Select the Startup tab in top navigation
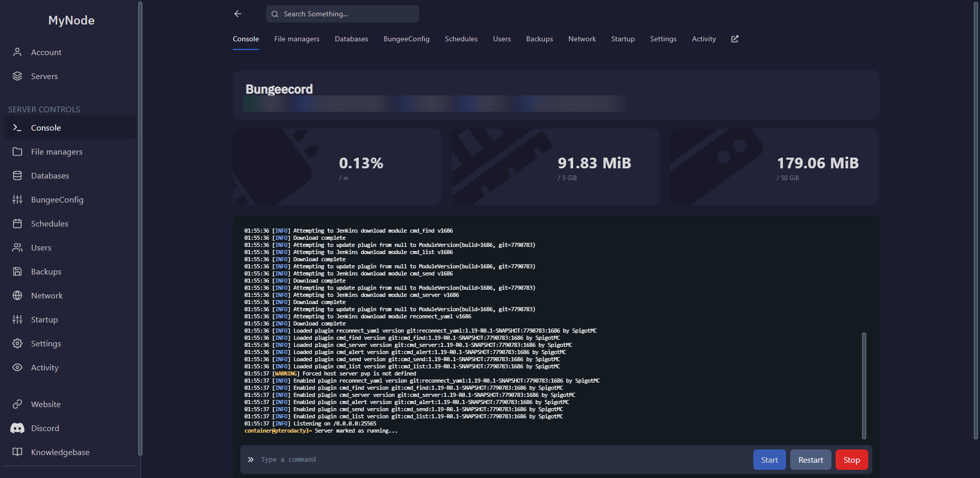Screen dimensions: 980x478 (x=623, y=39)
